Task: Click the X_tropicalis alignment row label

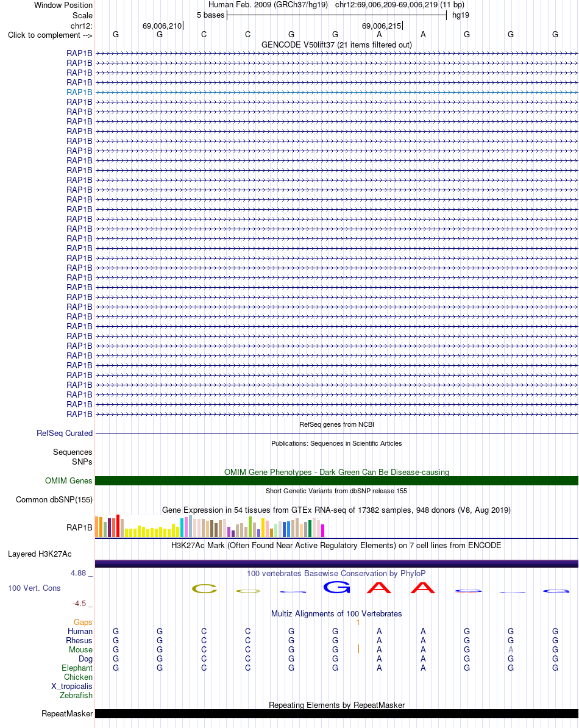Action: pyautogui.click(x=72, y=686)
